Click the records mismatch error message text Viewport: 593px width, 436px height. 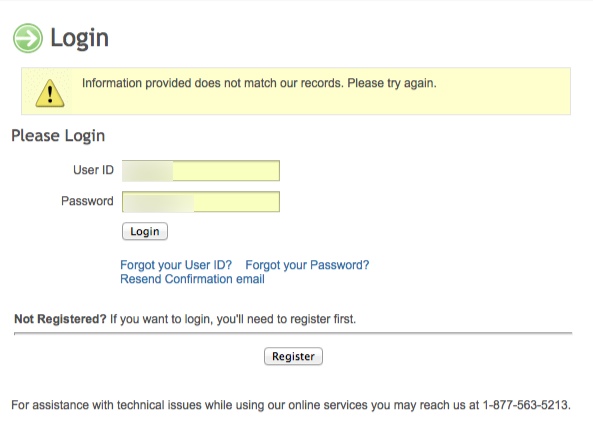pyautogui.click(x=259, y=83)
